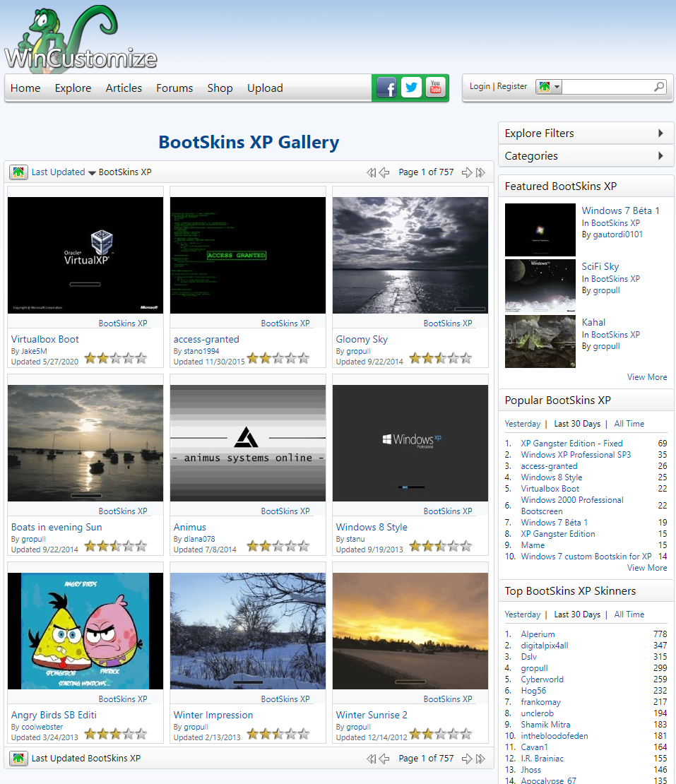Open the Shop menu item

tap(220, 88)
